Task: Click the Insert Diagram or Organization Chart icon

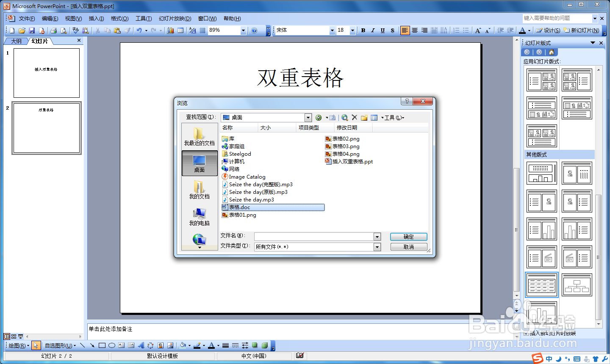Action: coord(150,345)
